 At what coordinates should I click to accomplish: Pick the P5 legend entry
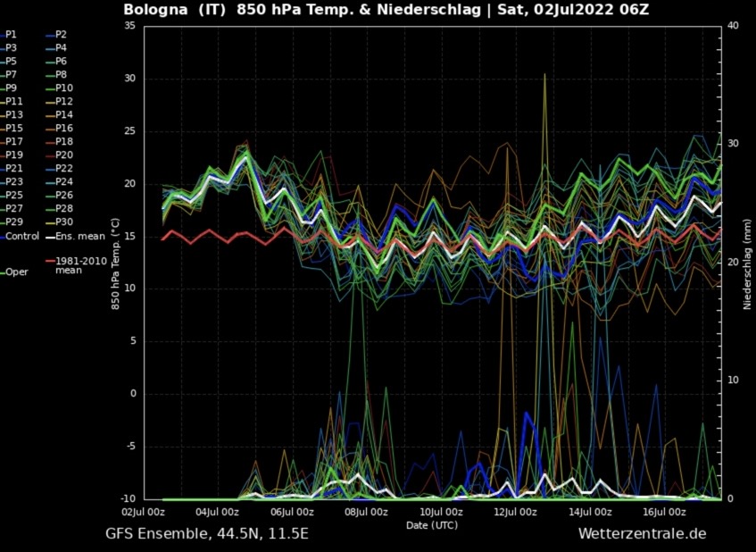(x=9, y=62)
